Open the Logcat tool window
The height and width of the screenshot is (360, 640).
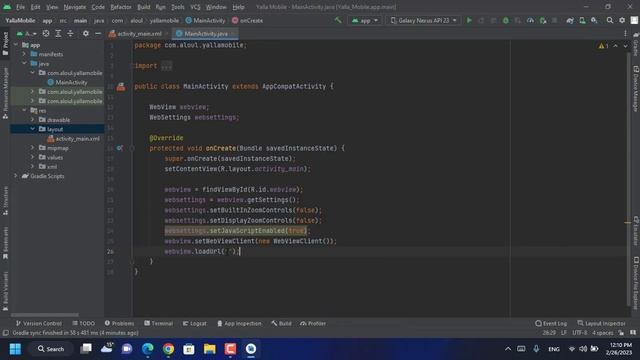pos(195,323)
